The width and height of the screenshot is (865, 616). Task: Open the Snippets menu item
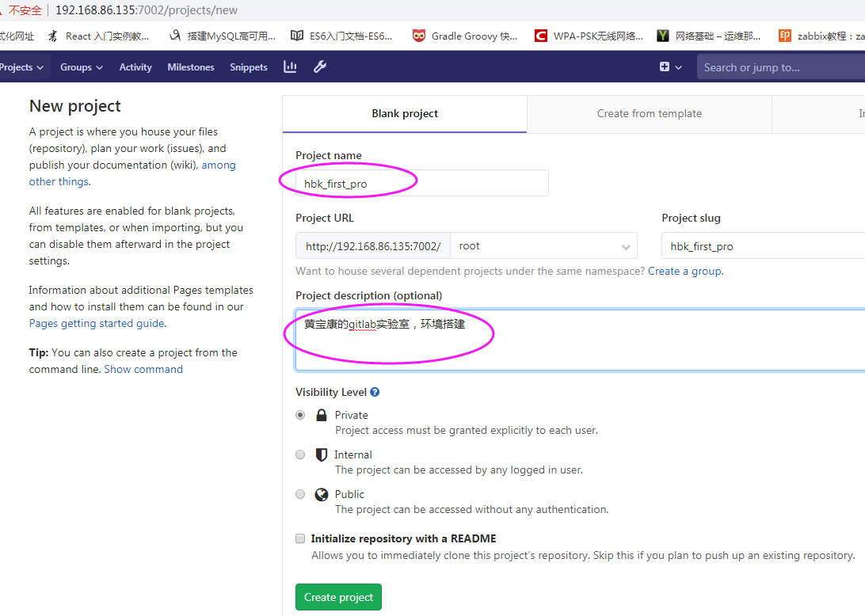(x=248, y=67)
